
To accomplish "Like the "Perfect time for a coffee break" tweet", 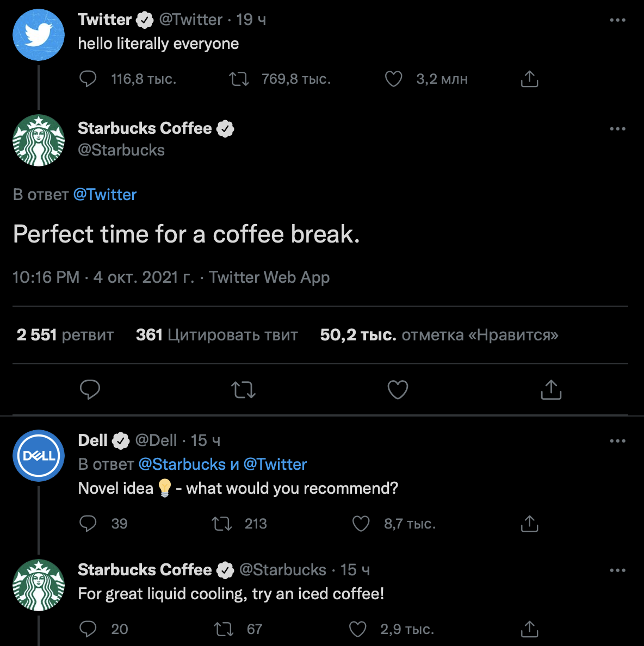I will pyautogui.click(x=398, y=389).
